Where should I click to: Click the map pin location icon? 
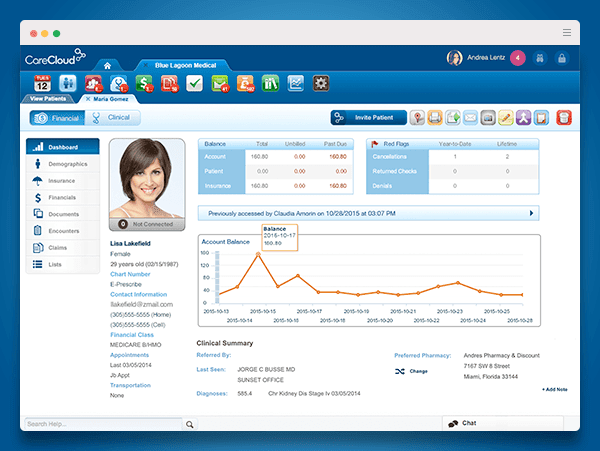(x=417, y=118)
